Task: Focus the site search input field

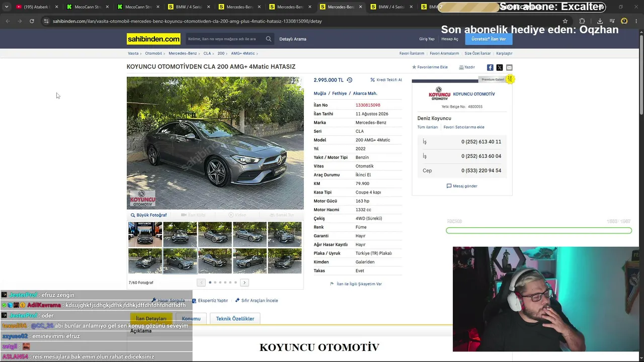Action: click(224, 39)
